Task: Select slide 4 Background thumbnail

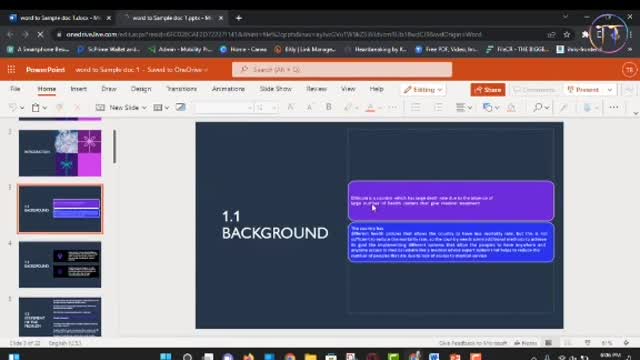Action: tap(60, 264)
